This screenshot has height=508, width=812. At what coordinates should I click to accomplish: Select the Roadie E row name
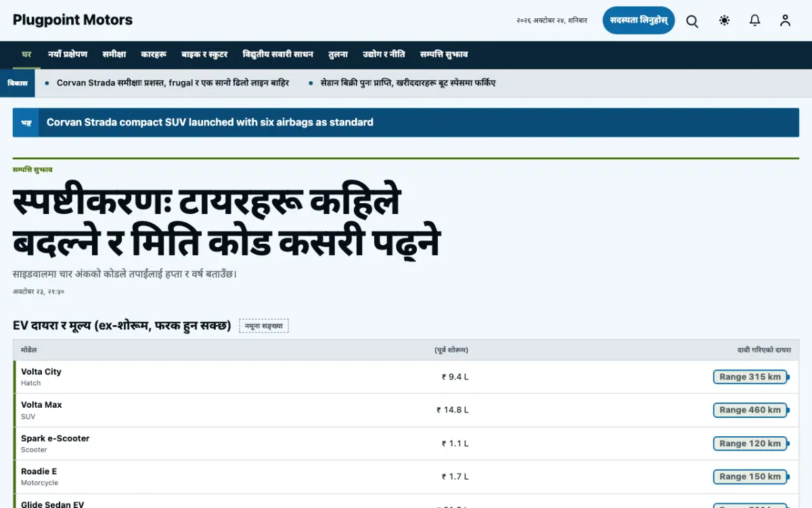(x=39, y=471)
